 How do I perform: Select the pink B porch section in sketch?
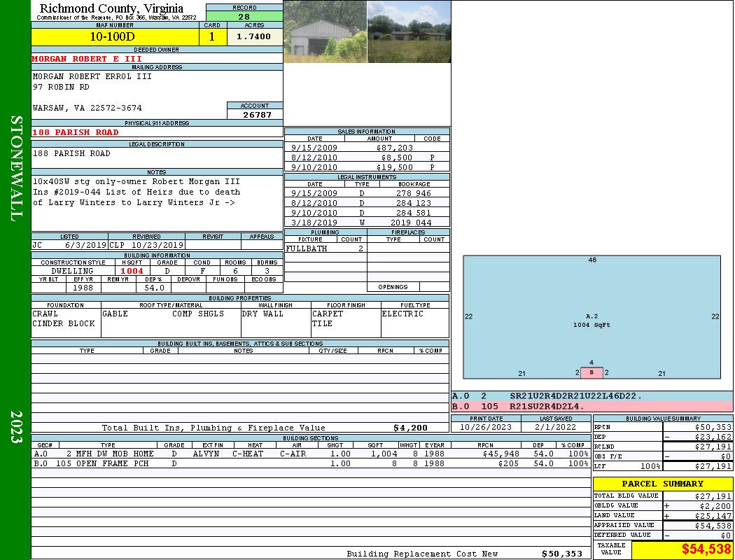[x=591, y=372]
